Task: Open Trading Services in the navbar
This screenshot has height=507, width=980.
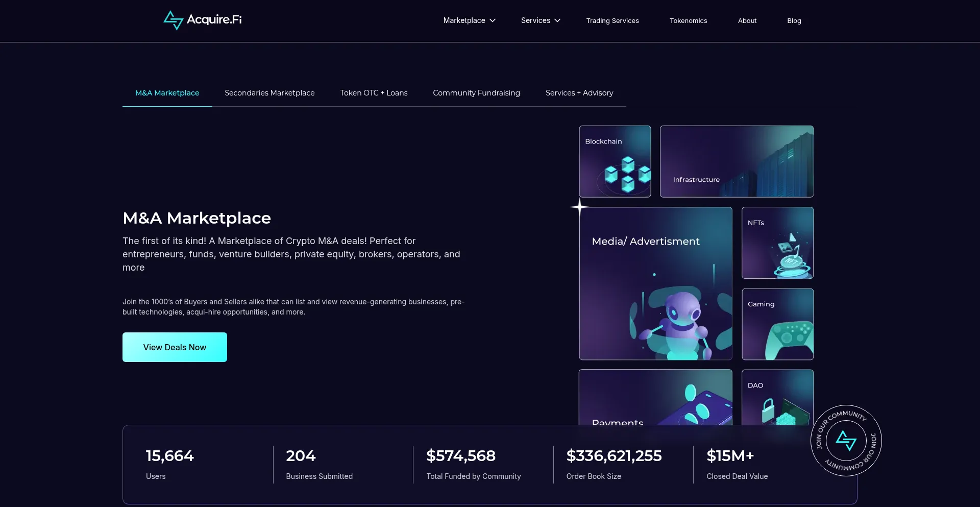Action: [x=612, y=21]
